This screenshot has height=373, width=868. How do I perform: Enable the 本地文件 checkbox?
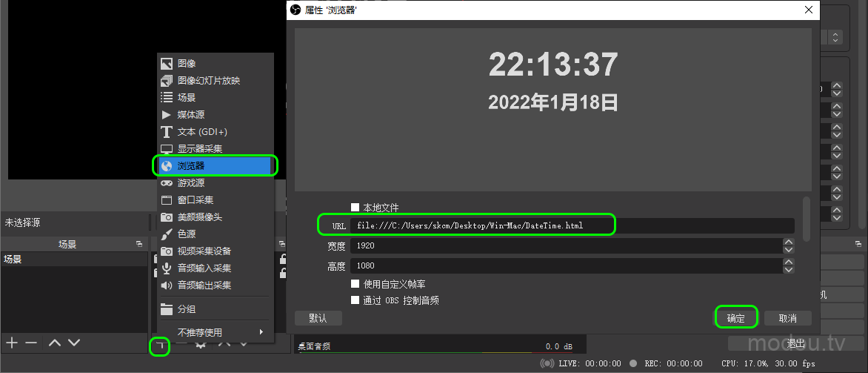coord(355,208)
